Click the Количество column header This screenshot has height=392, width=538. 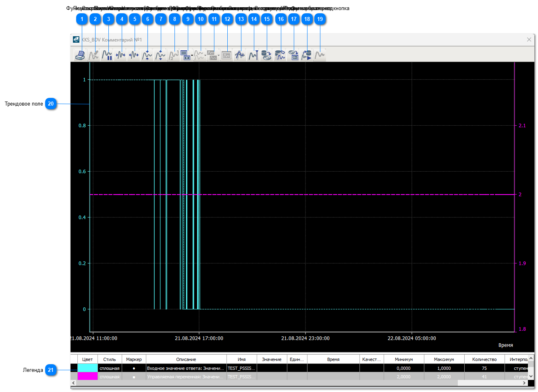(x=484, y=359)
